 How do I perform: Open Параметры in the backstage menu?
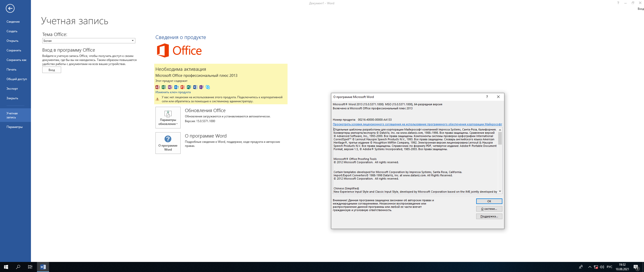(15, 127)
